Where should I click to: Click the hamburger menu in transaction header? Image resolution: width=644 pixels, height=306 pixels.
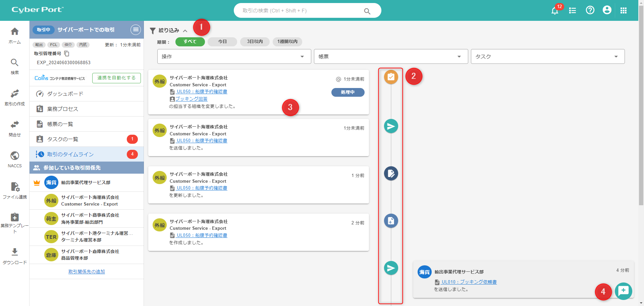tap(136, 30)
